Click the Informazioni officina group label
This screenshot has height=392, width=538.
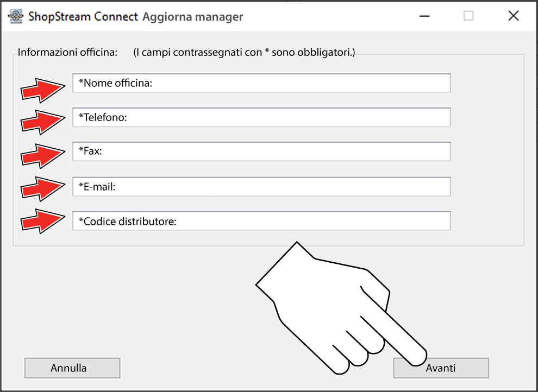click(67, 53)
